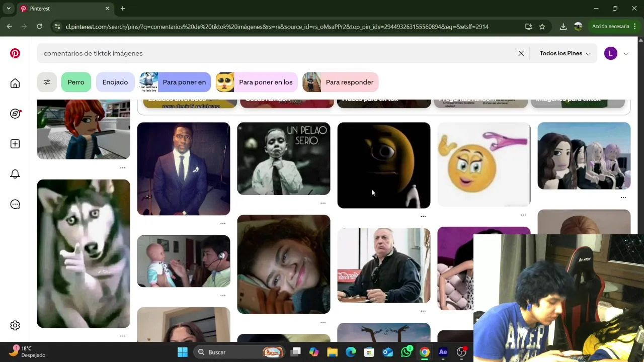The image size is (644, 362).
Task: Open the dark yellow emoji face pin
Action: click(x=384, y=165)
